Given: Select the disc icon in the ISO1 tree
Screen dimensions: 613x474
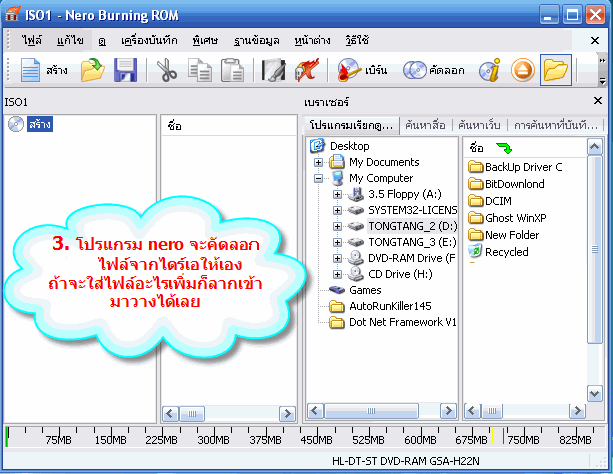Looking at the screenshot, I should (x=16, y=124).
